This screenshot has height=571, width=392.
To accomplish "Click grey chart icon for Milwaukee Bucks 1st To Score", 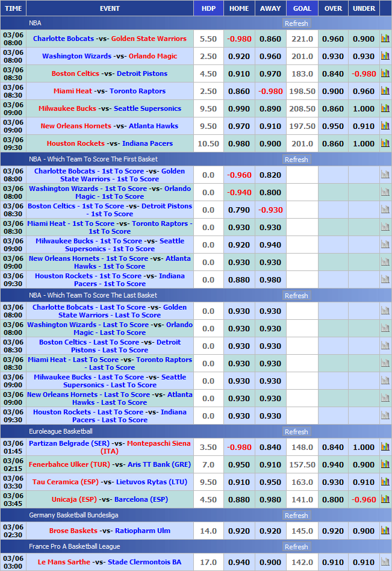I will point(385,245).
